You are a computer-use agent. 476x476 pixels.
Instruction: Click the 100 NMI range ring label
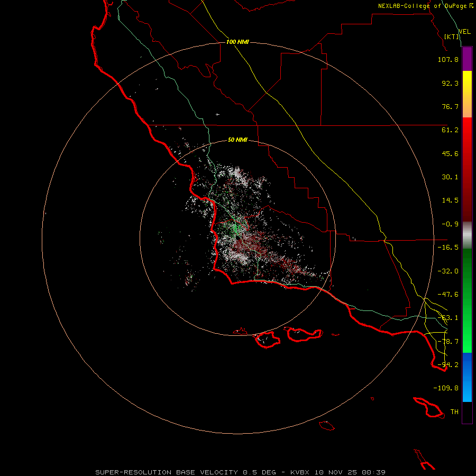coord(237,42)
